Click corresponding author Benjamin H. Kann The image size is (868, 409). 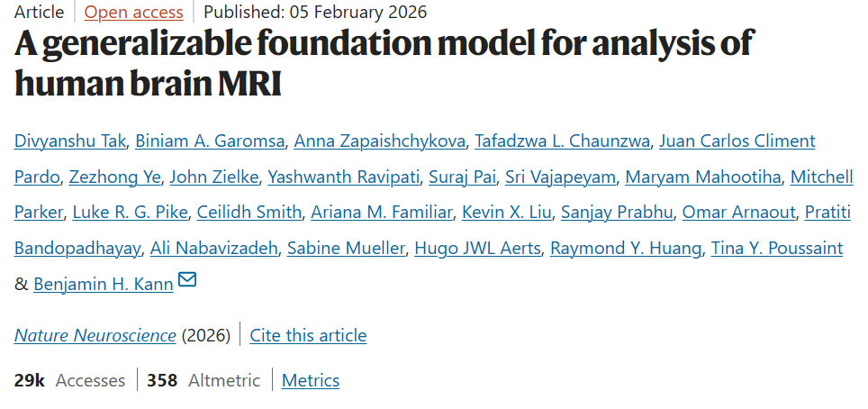click(103, 284)
